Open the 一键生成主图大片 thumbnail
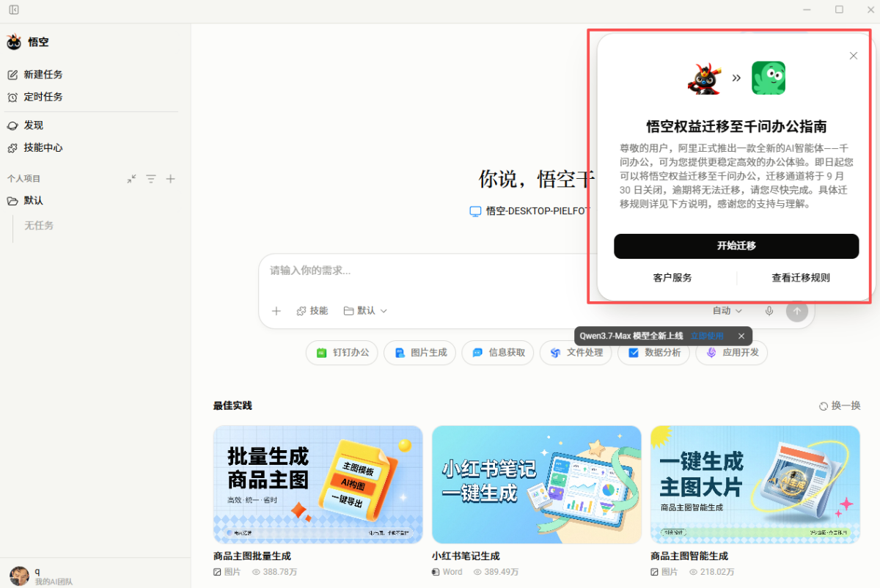Image resolution: width=880 pixels, height=588 pixels. click(x=755, y=485)
